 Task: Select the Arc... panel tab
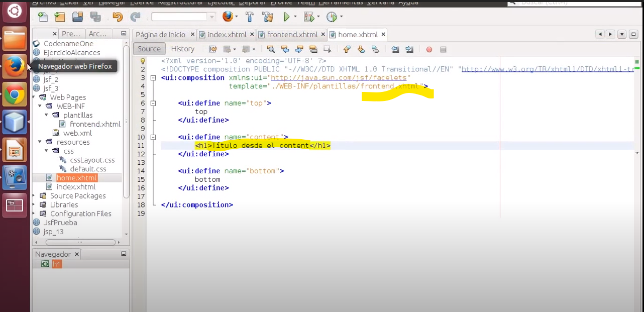click(x=97, y=34)
